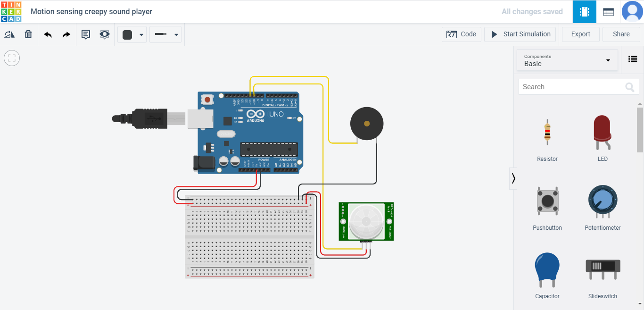
Task: Select the piezo buzzer
Action: pos(367,124)
